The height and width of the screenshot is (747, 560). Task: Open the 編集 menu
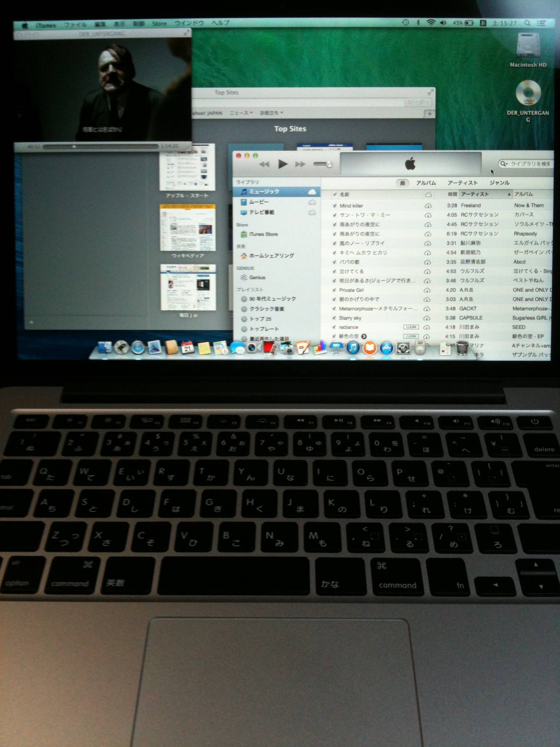tap(100, 24)
